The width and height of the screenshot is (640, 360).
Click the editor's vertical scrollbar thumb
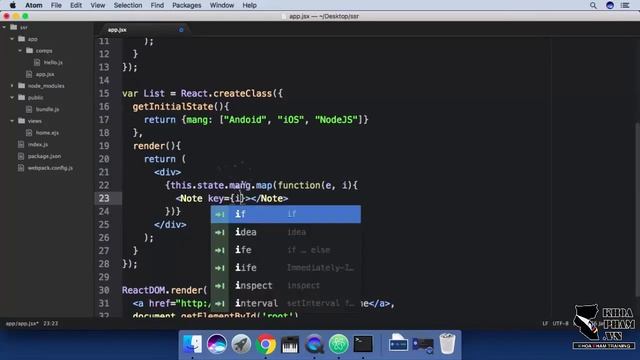pos(637,210)
